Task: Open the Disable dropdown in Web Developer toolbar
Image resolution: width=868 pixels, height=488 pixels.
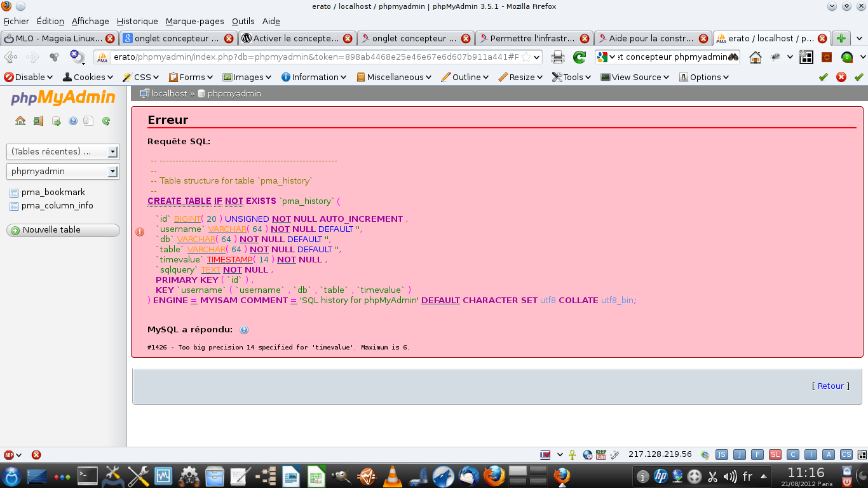Action: tap(29, 77)
